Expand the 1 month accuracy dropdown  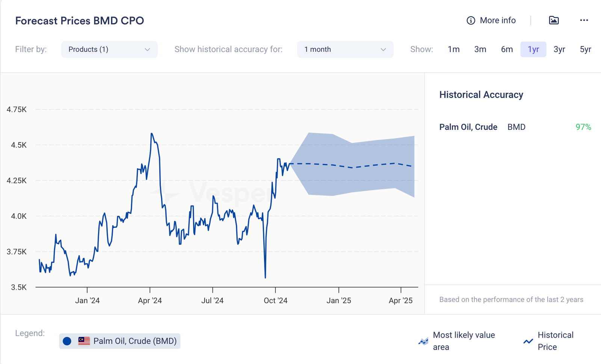click(x=345, y=50)
